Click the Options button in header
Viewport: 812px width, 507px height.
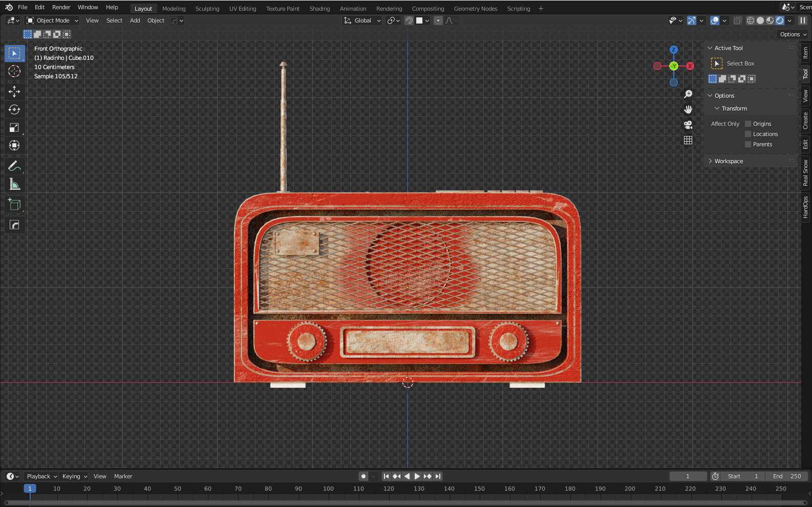click(x=793, y=34)
